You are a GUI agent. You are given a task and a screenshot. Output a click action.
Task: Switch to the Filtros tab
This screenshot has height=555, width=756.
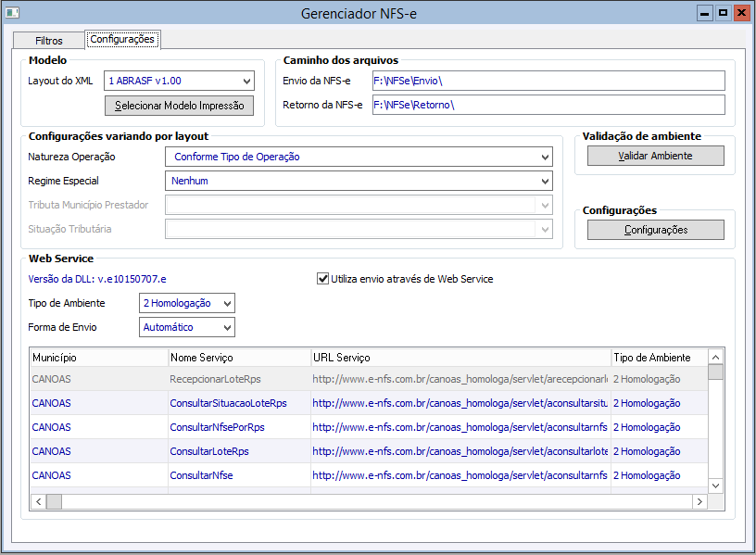48,41
